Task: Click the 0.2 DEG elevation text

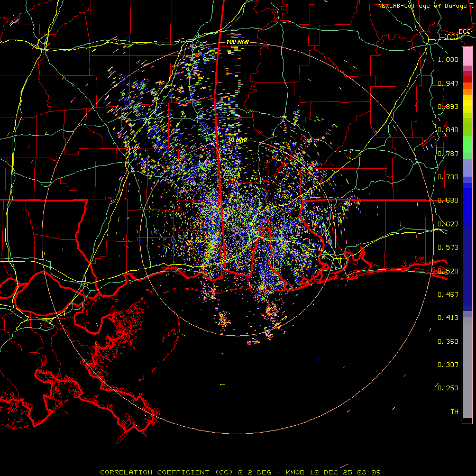Action: tap(254, 472)
